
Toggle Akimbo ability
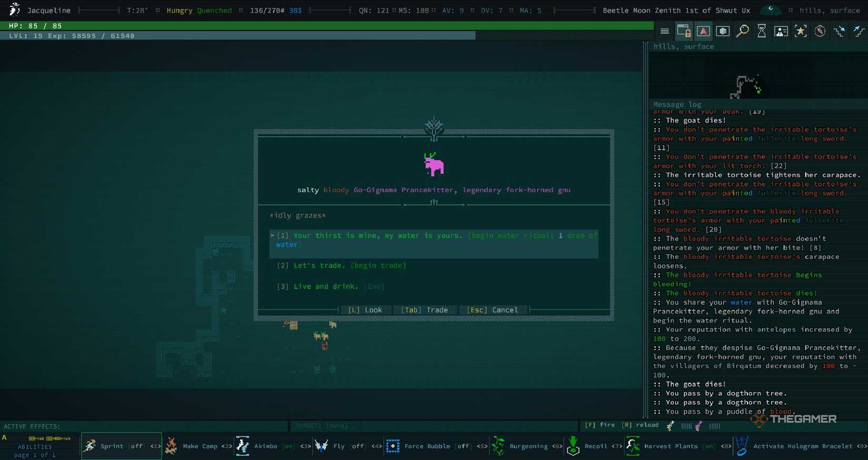274,446
